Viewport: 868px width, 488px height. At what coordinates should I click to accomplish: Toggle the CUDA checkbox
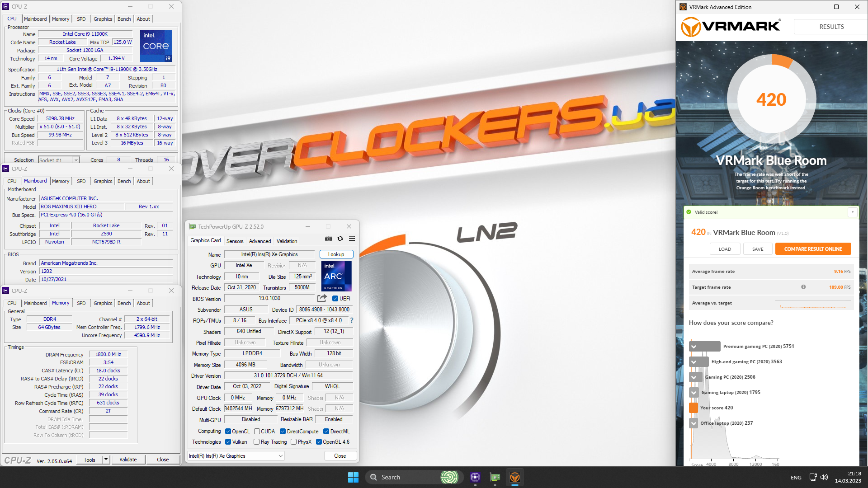point(257,432)
